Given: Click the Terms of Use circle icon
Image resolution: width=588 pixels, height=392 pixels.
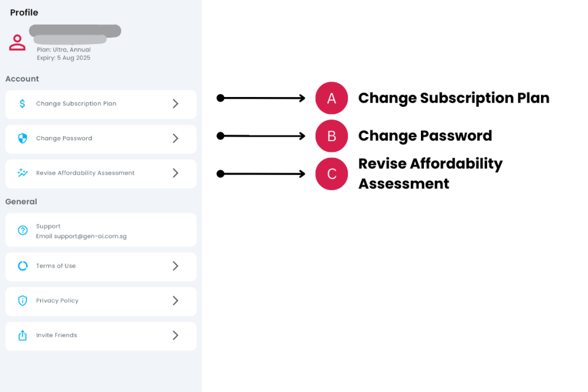Looking at the screenshot, I should (x=22, y=266).
